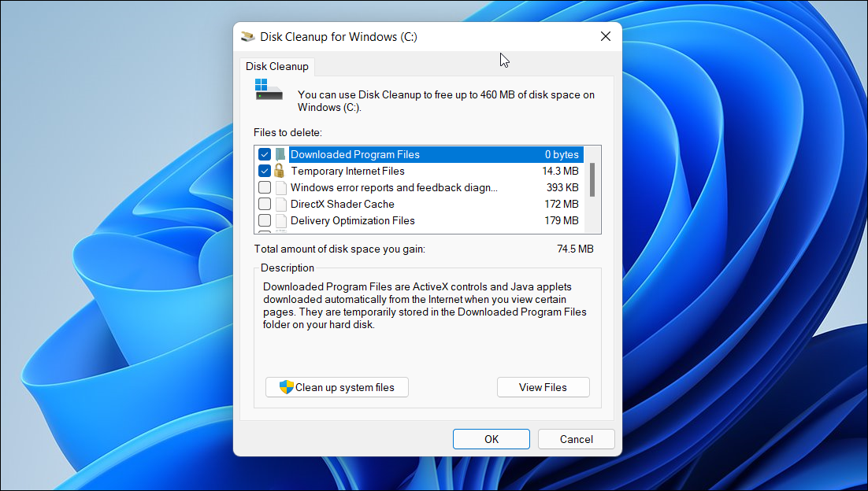This screenshot has width=868, height=491.
Task: Click the file icon beside Delivery Optimization Files
Action: pyautogui.click(x=280, y=220)
